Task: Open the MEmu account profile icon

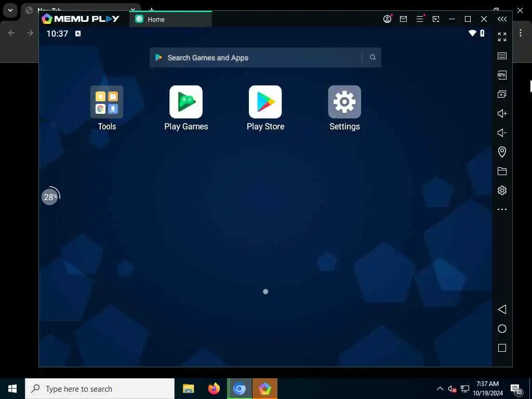Action: 387,19
